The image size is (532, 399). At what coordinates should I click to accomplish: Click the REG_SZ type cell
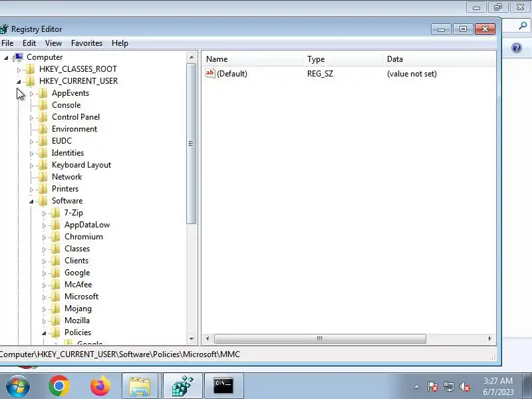[320, 74]
